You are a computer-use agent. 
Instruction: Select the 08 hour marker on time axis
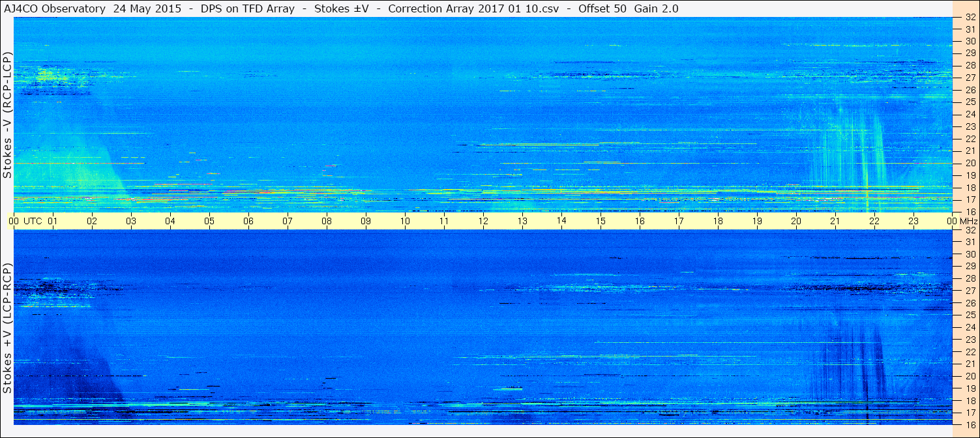tap(327, 221)
